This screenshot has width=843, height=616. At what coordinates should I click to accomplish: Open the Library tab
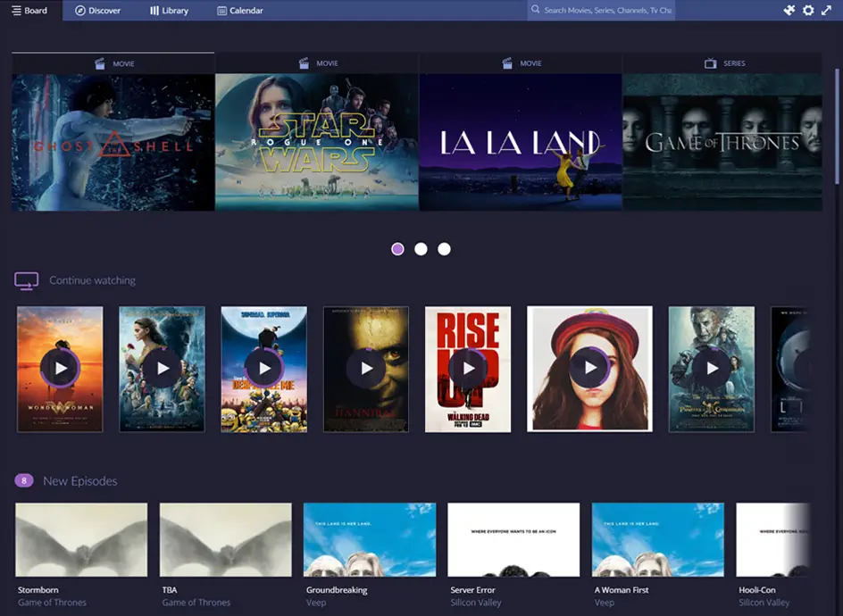[x=169, y=11]
